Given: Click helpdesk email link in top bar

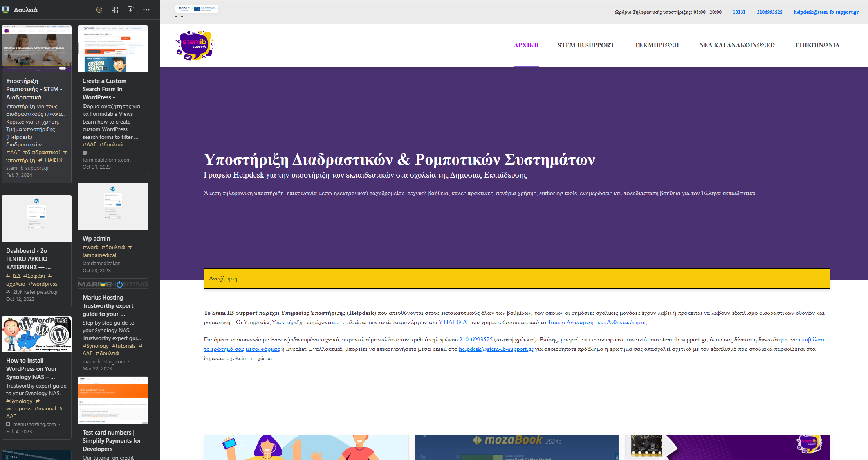Looking at the screenshot, I should (x=826, y=12).
